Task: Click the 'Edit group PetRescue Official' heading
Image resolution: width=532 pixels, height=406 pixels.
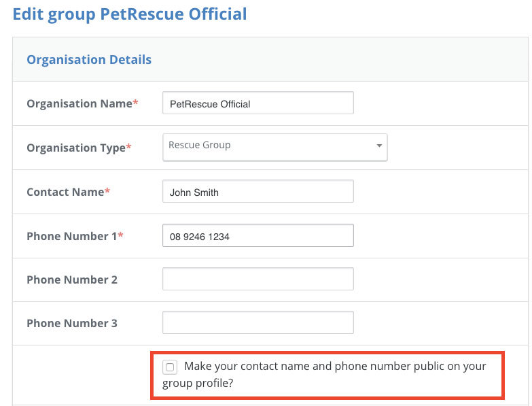Action: click(x=130, y=14)
